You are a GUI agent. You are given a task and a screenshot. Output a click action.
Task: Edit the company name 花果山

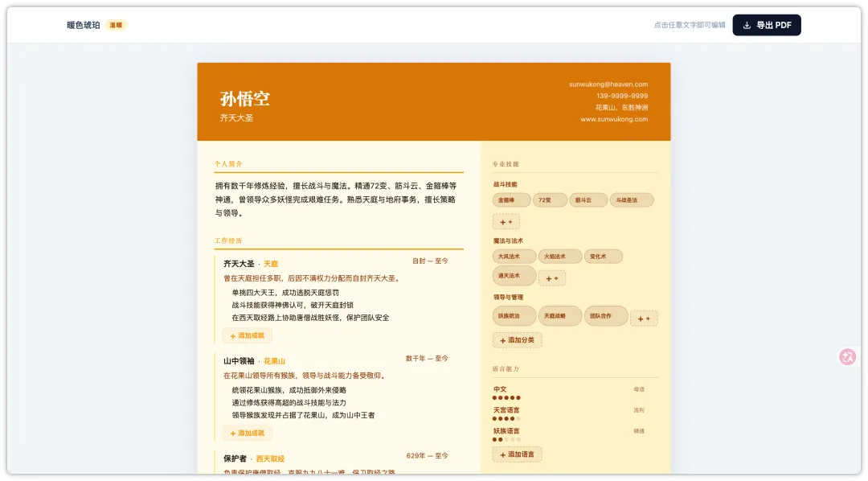274,361
